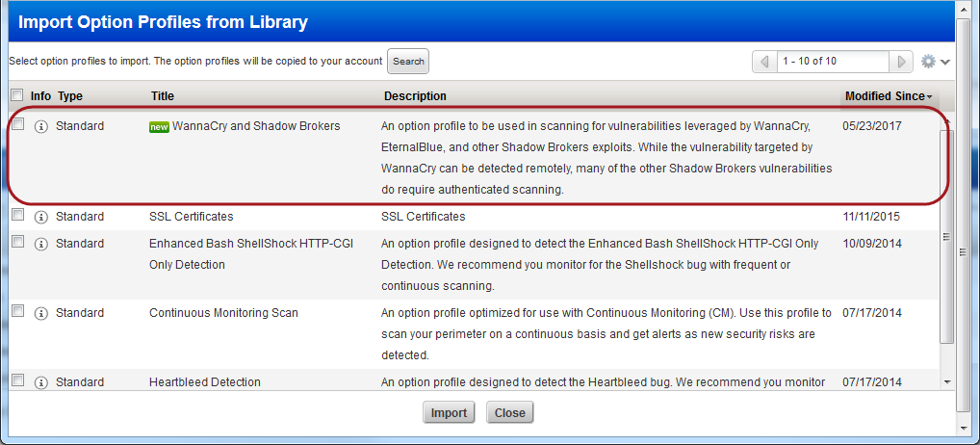
Task: Show info for Enhanced Bash ShellShock profile
Action: coord(41,245)
